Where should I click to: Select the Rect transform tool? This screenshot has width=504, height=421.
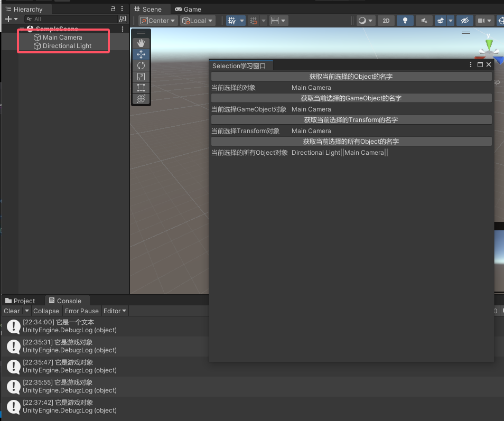(x=141, y=88)
